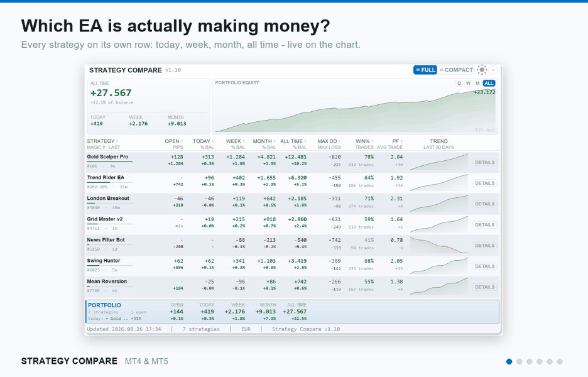Click Swing Hunter month value +1.103
The height and width of the screenshot is (377, 588).
[266, 261]
